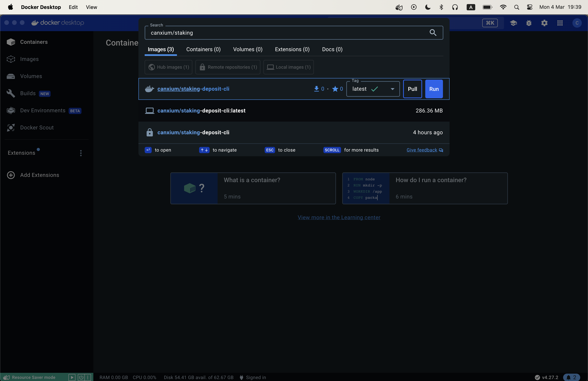Open Docker Scout in sidebar
Image resolution: width=588 pixels, height=381 pixels.
point(37,128)
